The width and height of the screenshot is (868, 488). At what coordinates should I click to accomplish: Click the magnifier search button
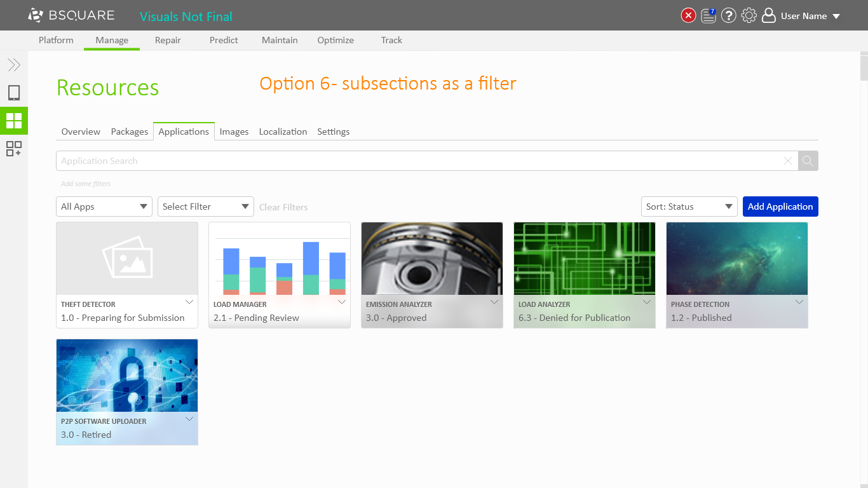[808, 161]
